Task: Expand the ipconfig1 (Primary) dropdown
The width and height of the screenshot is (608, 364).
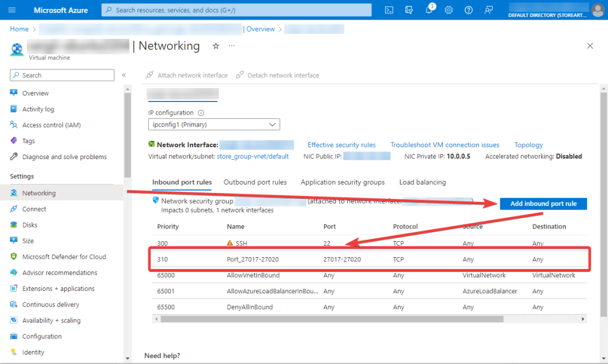Action: click(x=214, y=124)
